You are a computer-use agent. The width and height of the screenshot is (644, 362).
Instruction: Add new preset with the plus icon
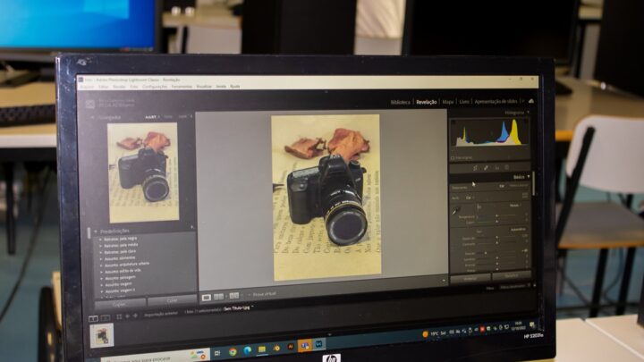click(191, 227)
